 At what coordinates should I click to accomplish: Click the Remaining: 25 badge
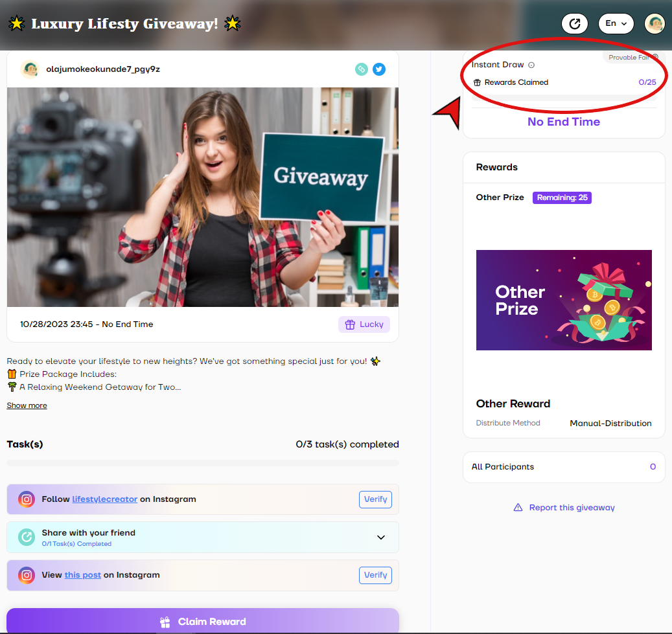[x=562, y=198]
